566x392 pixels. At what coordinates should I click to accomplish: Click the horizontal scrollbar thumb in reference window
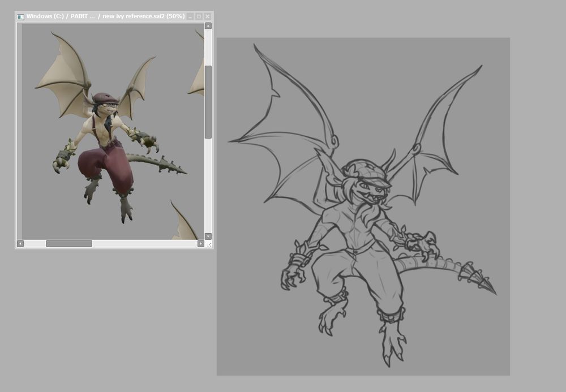pyautogui.click(x=69, y=244)
